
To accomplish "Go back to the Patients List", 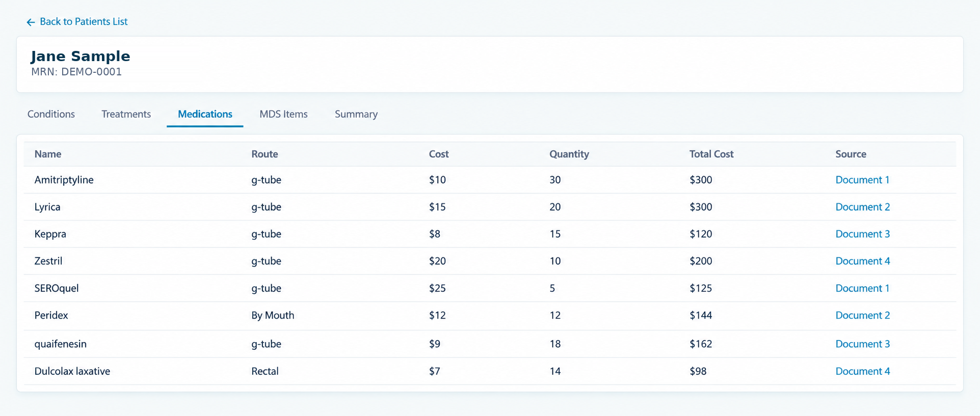I will point(77,22).
